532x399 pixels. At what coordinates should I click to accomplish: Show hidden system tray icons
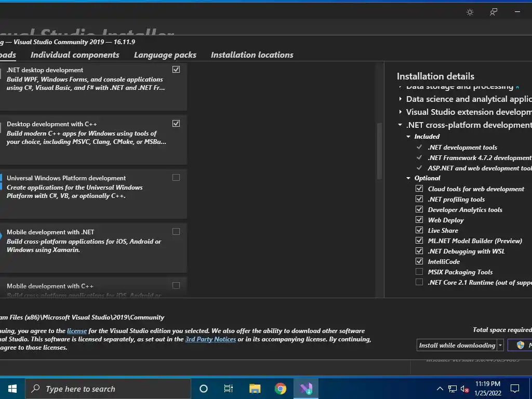pos(440,389)
